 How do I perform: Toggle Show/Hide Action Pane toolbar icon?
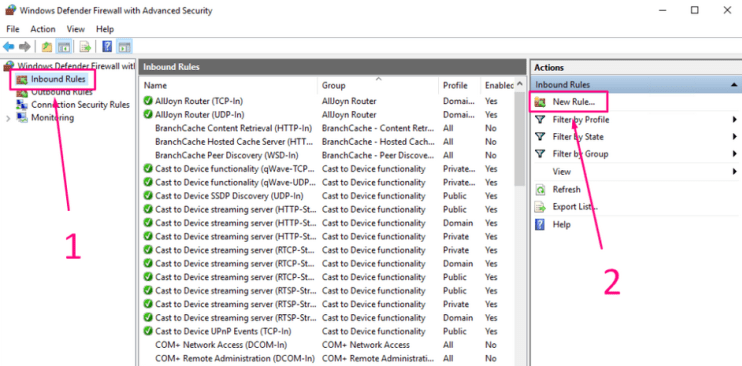click(124, 46)
